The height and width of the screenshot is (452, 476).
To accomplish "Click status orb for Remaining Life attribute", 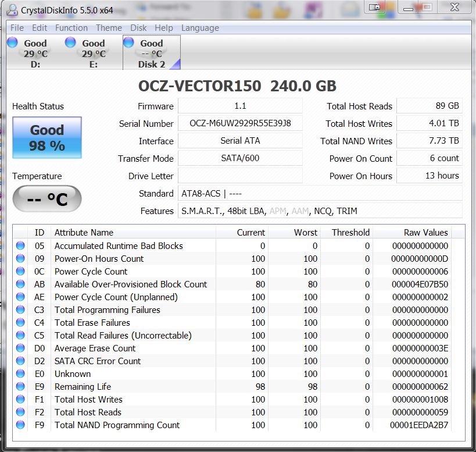I will pos(21,387).
